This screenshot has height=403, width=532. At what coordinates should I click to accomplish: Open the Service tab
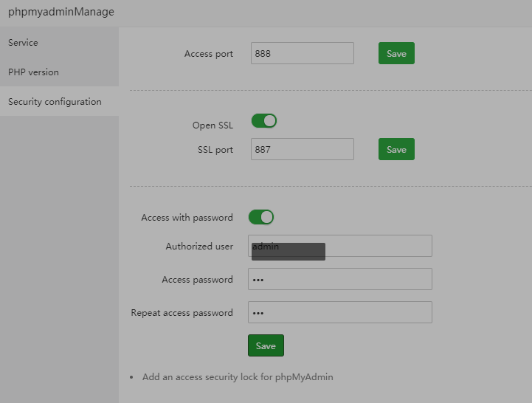click(23, 43)
